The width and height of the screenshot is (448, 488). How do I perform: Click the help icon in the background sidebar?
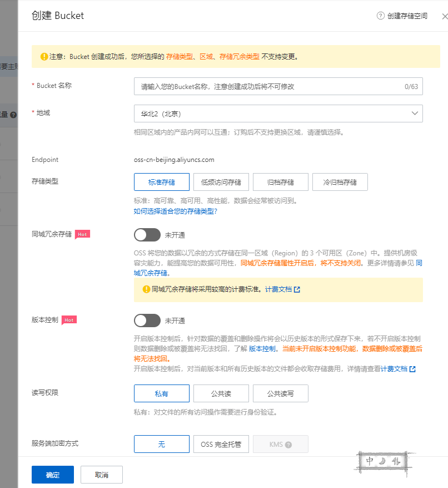(13, 115)
